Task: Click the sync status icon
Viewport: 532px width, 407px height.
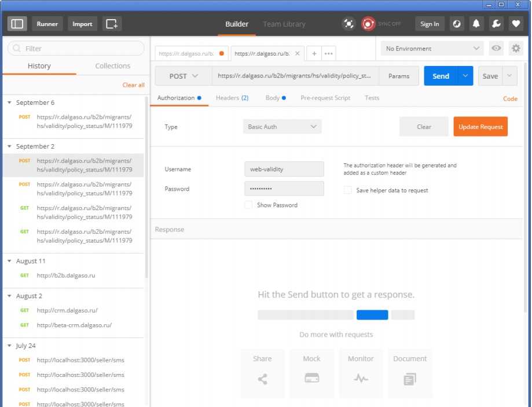Action: pos(368,24)
